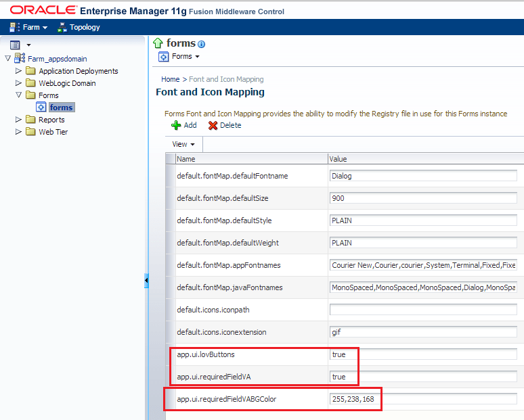Screen dimensions: 524x420
Task: Expand the Web Tier folder
Action: tap(18, 131)
